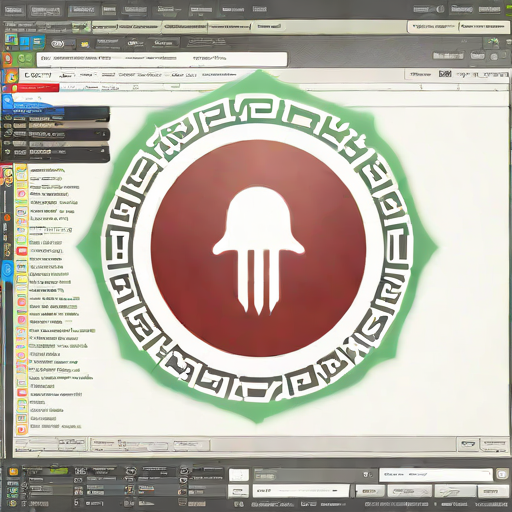Image resolution: width=512 pixels, height=512 pixels.
Task: Click the white address field near the top
Action: point(162,59)
